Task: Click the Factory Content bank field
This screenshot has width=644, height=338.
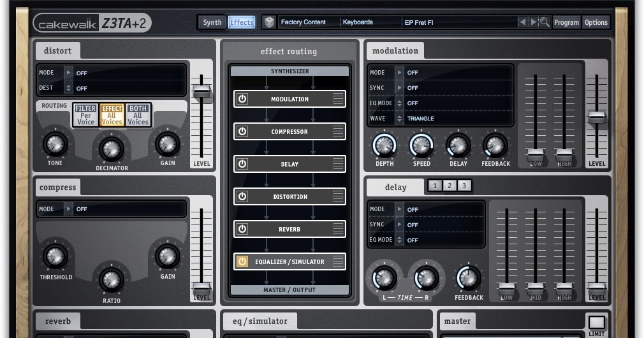Action: pos(309,22)
